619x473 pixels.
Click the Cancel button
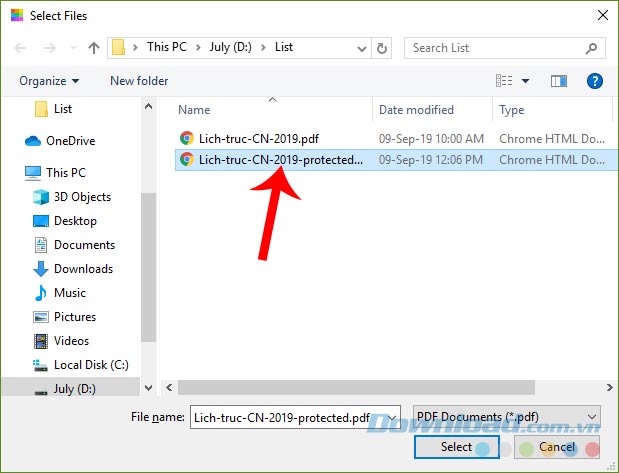557,447
